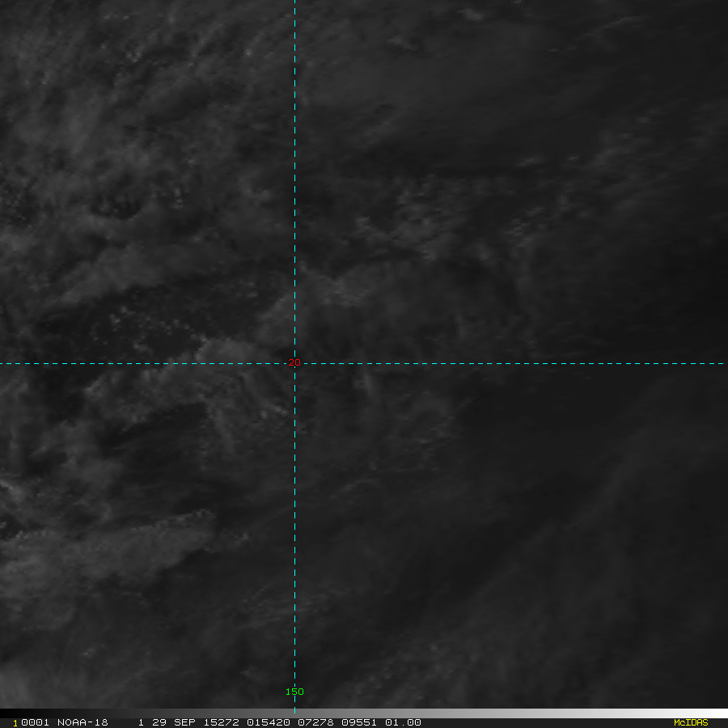Select the 'SEP' month text in status line
The width and height of the screenshot is (728, 728).
tap(184, 722)
